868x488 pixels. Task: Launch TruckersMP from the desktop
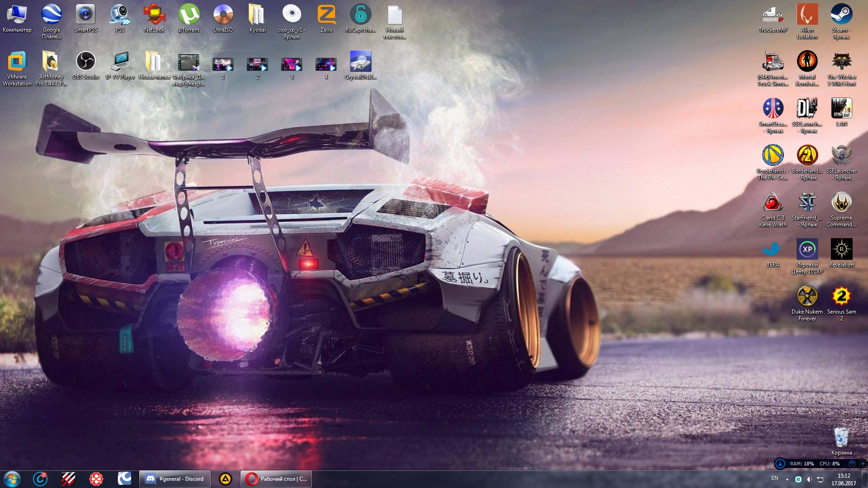tap(773, 19)
